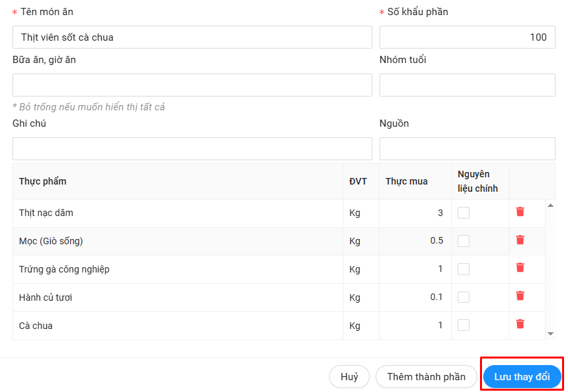Toggle main ingredient checkbox for Cà chua
This screenshot has width=568, height=392.
pyautogui.click(x=464, y=326)
